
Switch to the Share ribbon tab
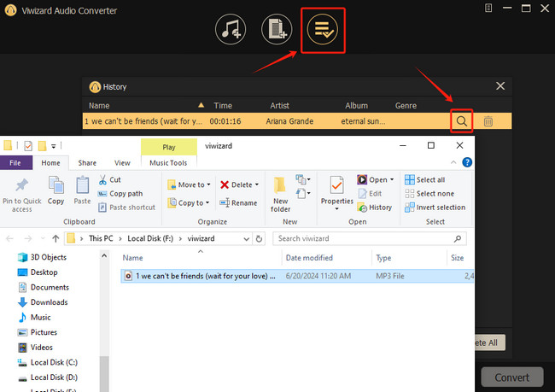tap(87, 163)
